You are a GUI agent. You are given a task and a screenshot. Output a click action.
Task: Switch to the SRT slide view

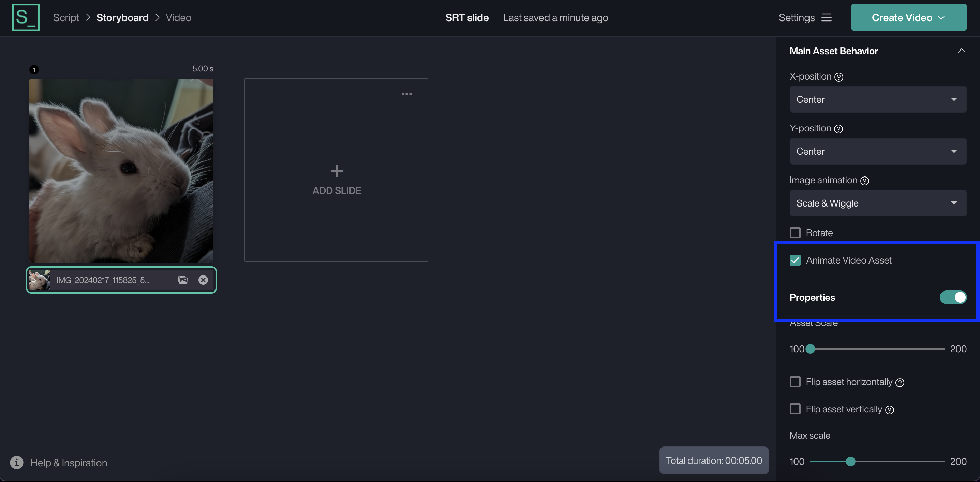467,17
